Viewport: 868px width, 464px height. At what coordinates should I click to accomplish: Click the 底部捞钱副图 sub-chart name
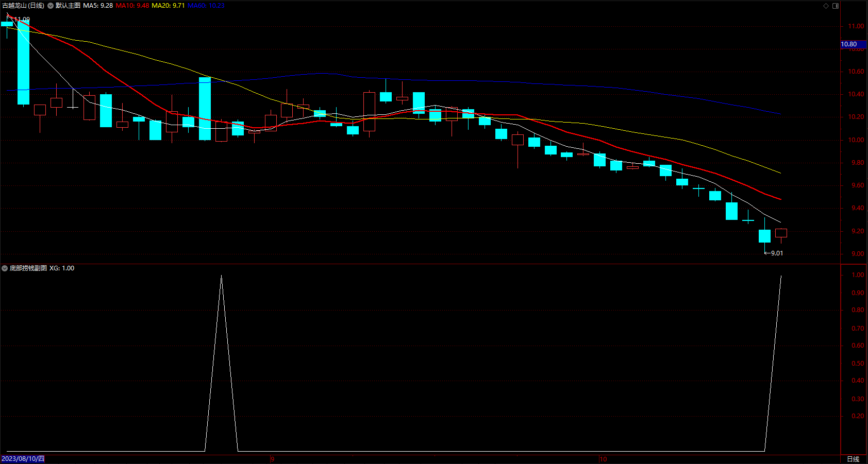click(28, 268)
